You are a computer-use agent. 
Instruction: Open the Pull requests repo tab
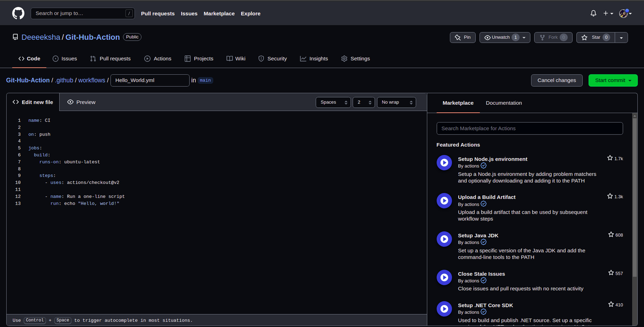click(x=110, y=58)
